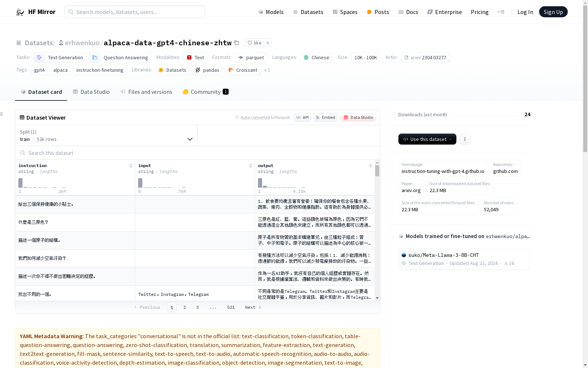Open Docs in the top navigation

(408, 12)
